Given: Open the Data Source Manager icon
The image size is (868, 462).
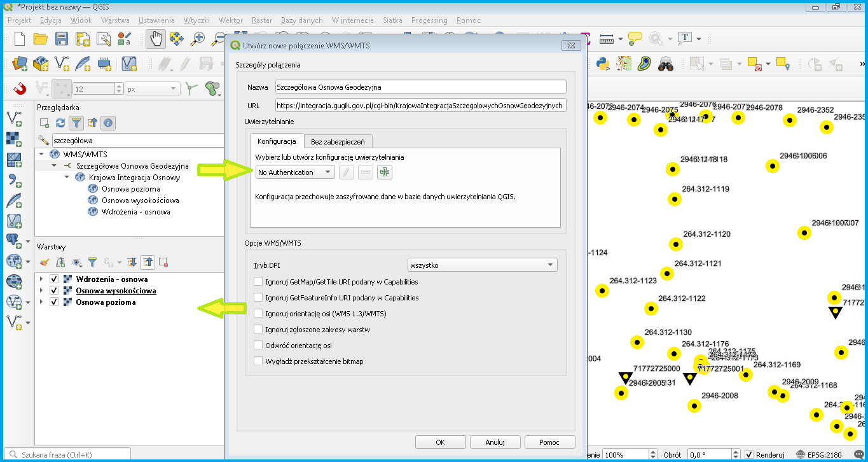Looking at the screenshot, I should (x=20, y=64).
